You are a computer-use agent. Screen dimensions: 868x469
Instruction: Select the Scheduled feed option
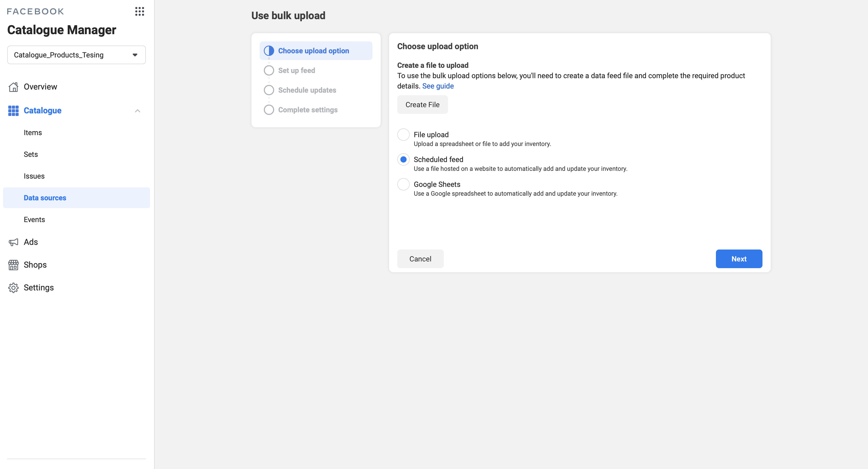(x=403, y=159)
